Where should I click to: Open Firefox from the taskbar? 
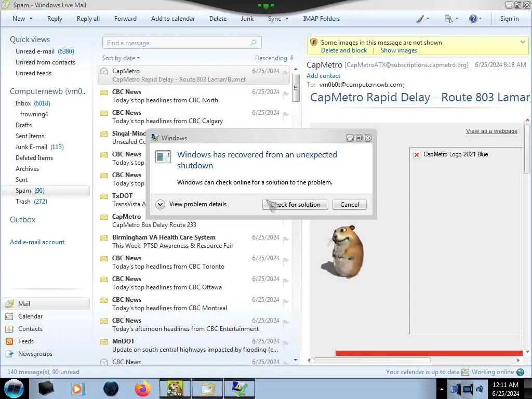click(142, 389)
